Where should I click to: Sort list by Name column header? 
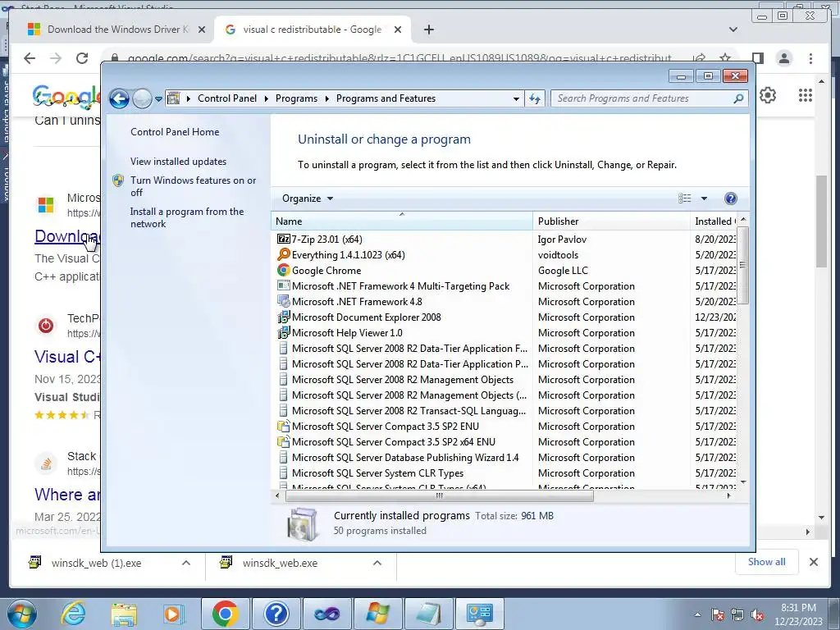pos(402,221)
